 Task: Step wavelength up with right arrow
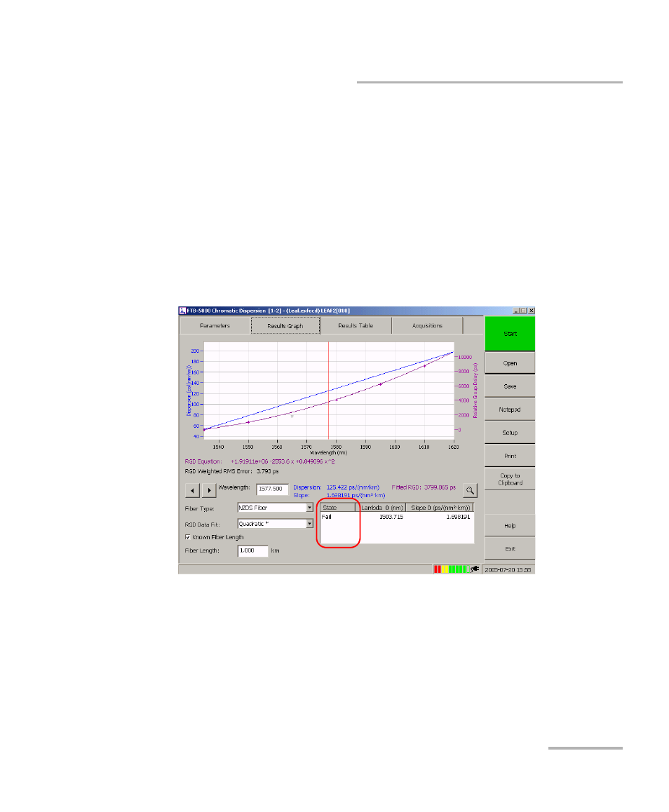click(x=209, y=490)
